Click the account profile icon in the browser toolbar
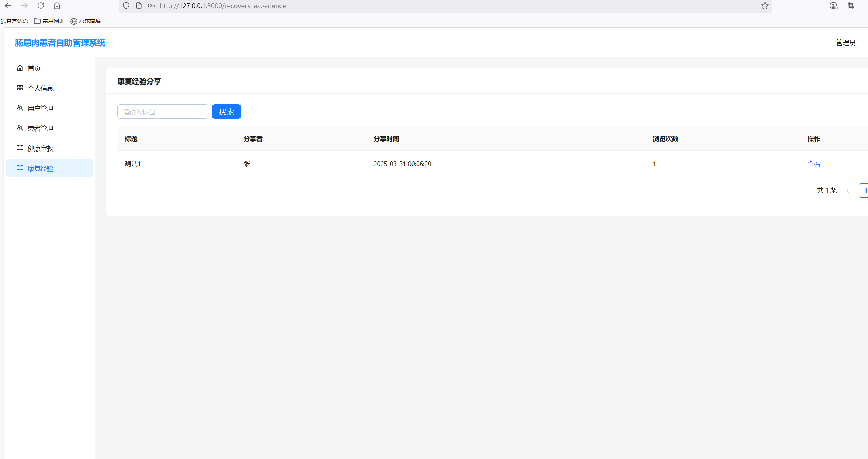Screen dimensions: 868x459 coord(833,5)
